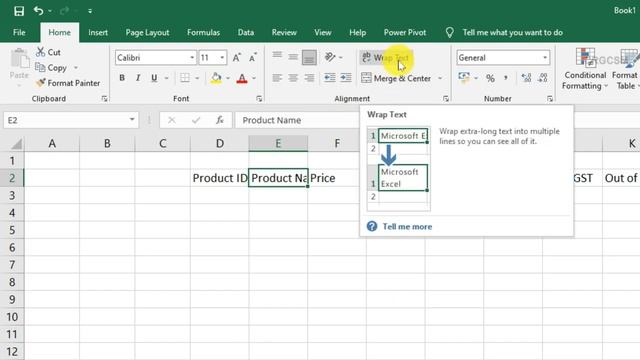Image resolution: width=640 pixels, height=360 pixels.
Task: Open Clipboard group dialog launcher
Action: pos(104,99)
